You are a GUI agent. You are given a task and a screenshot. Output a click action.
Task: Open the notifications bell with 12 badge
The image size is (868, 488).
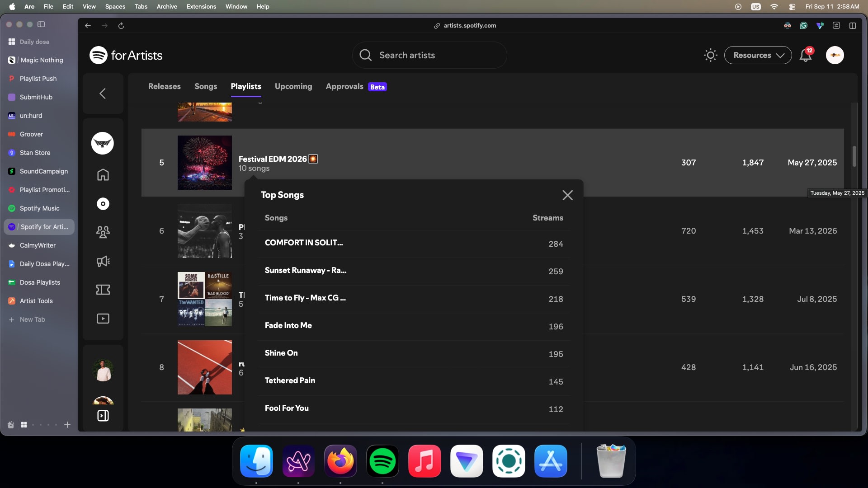coord(806,55)
